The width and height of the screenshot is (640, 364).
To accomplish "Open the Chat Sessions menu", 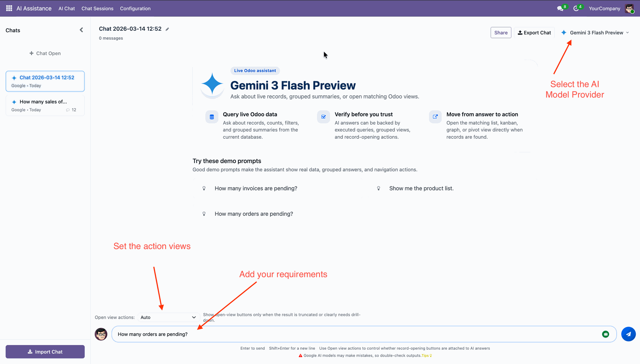I will point(97,8).
